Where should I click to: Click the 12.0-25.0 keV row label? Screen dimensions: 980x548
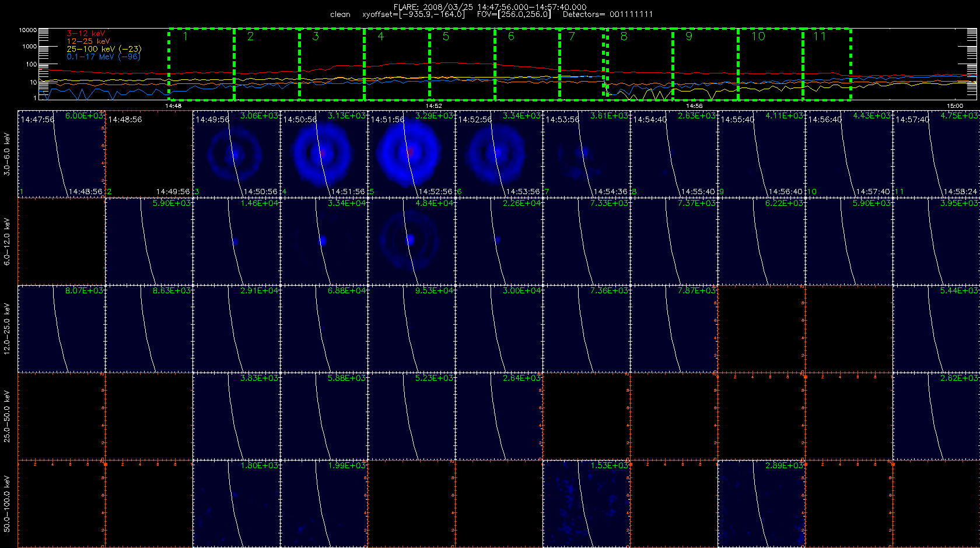pos(7,329)
